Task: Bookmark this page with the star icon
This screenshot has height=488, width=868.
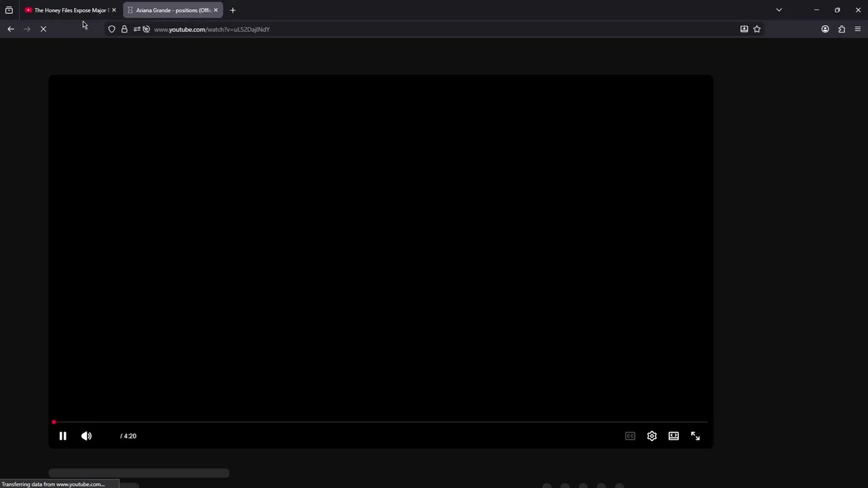Action: 757,29
